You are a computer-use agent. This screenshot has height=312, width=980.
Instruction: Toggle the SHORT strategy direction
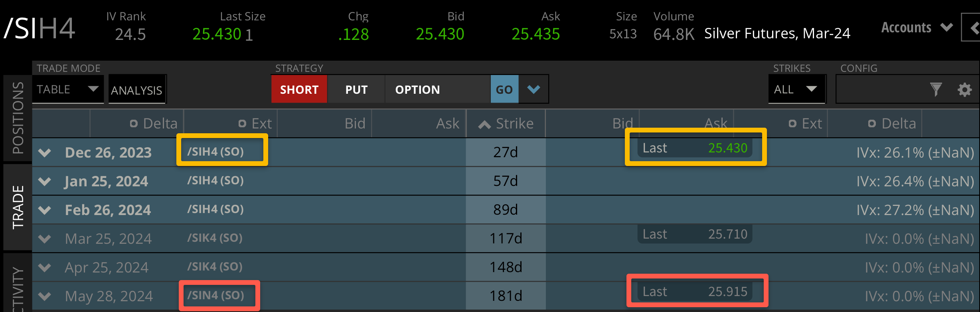point(299,89)
